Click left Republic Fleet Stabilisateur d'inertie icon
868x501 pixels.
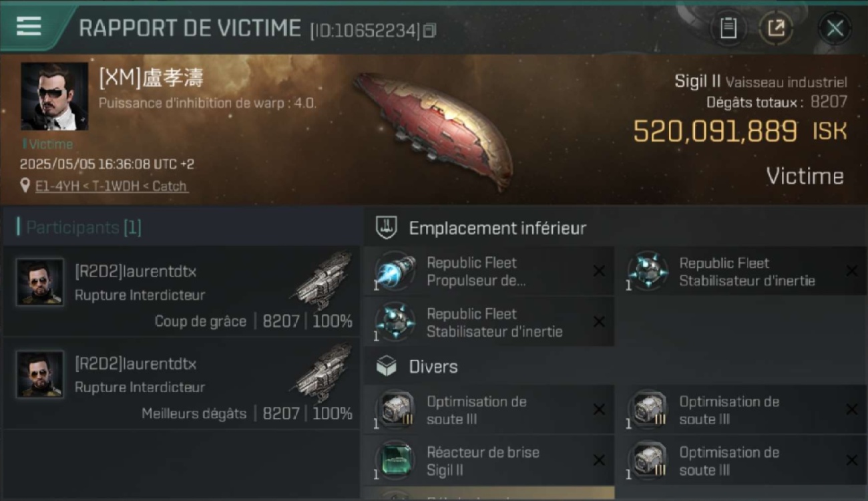click(x=395, y=323)
